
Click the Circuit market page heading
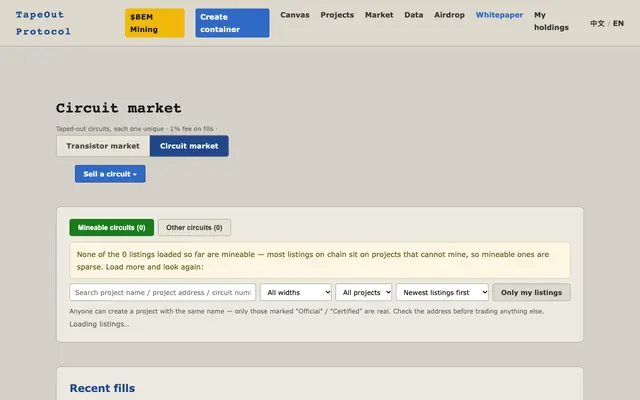point(119,108)
